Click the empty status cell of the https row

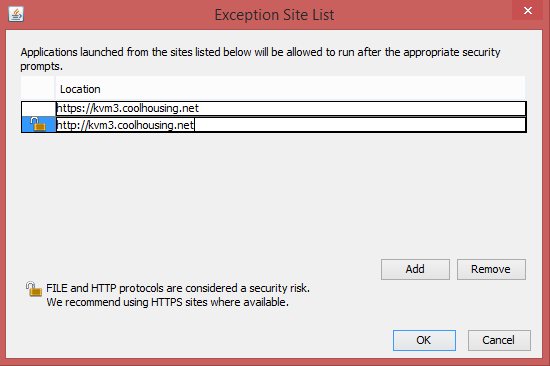pos(39,109)
